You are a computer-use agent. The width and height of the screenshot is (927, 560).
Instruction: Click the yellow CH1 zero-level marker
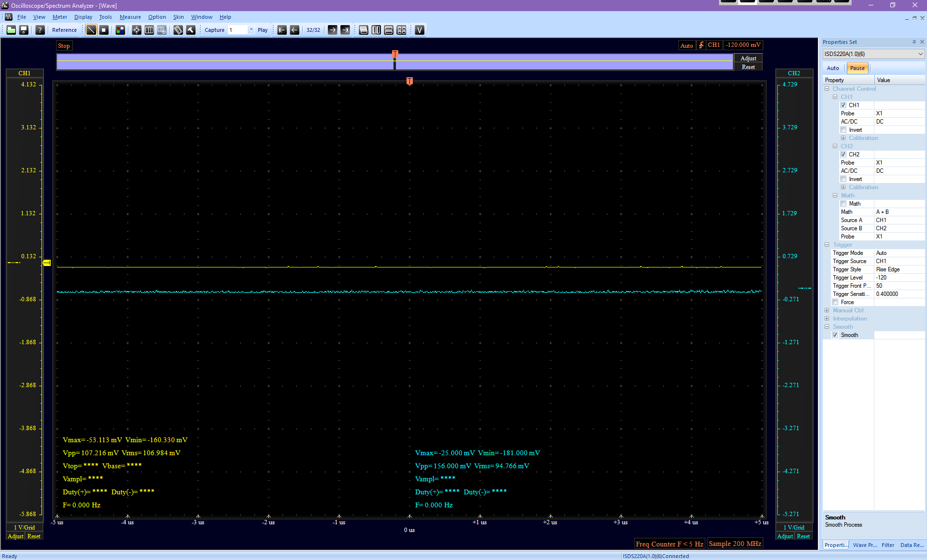[47, 263]
